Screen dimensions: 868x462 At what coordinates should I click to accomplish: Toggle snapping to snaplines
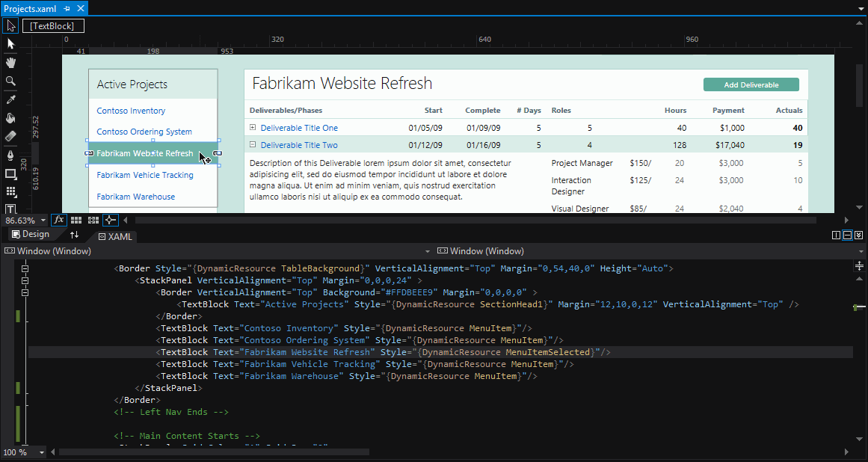click(x=111, y=220)
